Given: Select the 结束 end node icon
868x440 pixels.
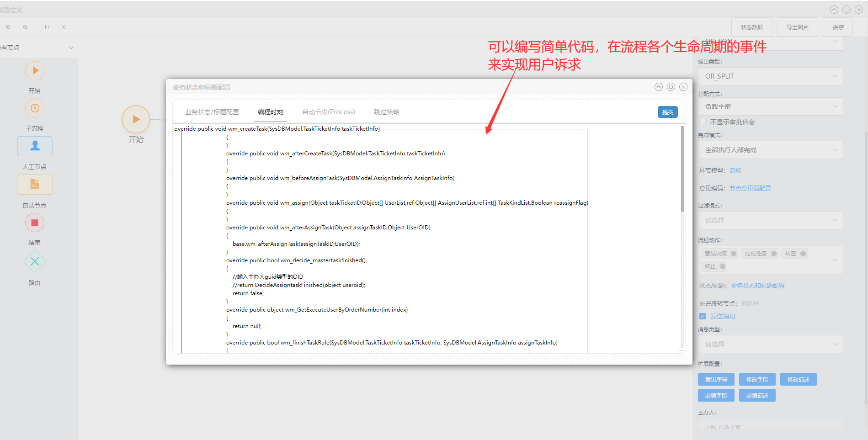Looking at the screenshot, I should tap(35, 223).
